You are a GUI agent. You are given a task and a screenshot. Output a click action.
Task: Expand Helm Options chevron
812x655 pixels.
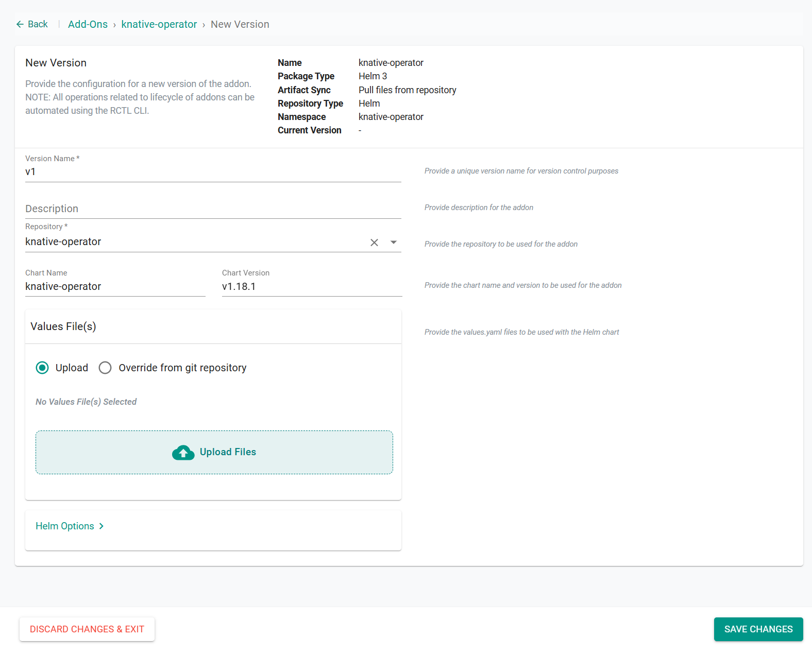coord(102,526)
